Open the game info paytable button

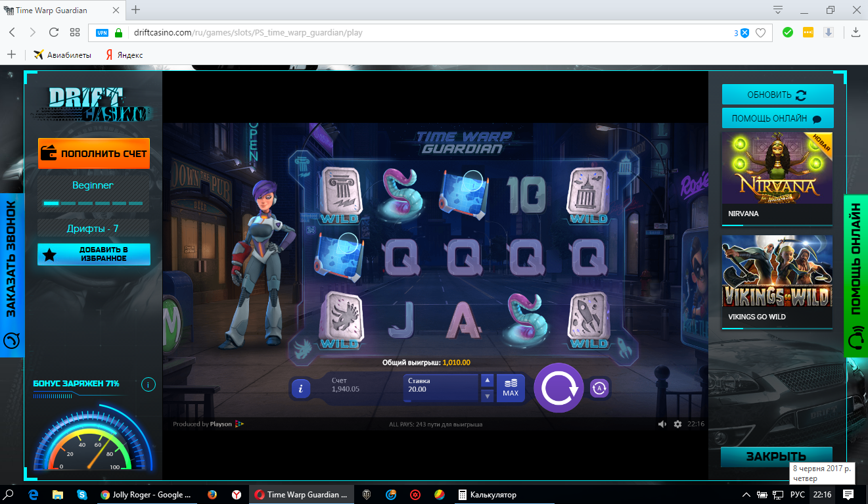[300, 388]
